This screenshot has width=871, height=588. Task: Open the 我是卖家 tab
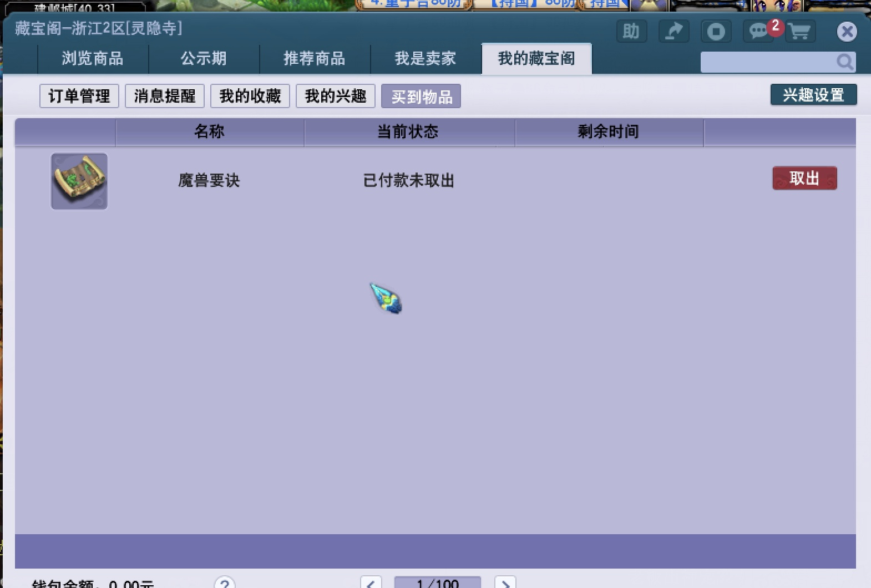(426, 59)
